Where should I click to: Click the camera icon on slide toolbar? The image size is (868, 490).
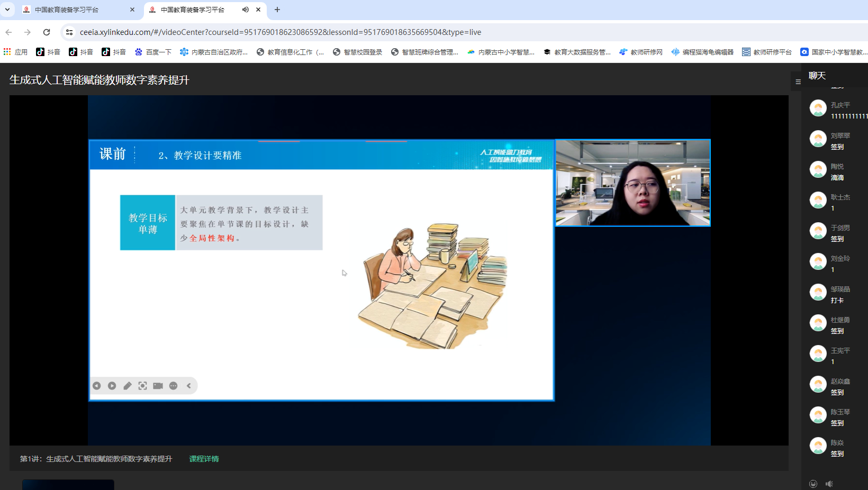(158, 386)
